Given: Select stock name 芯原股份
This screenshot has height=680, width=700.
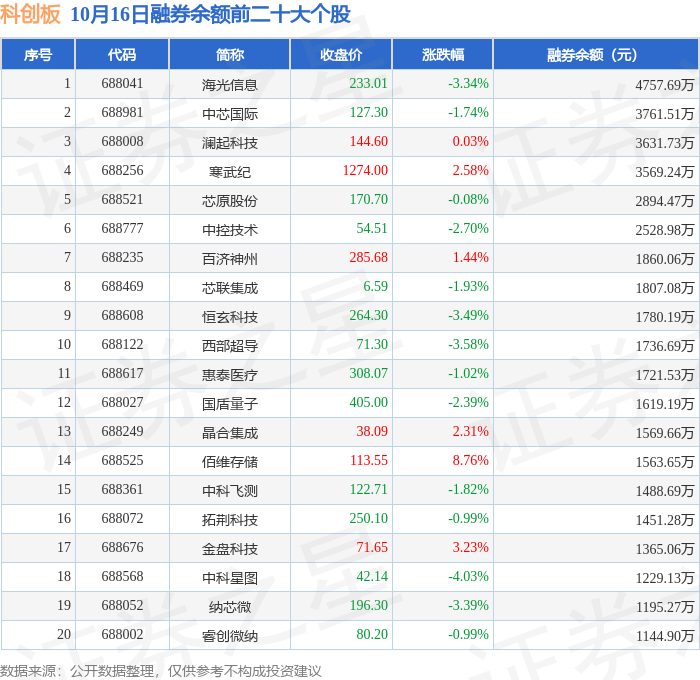Looking at the screenshot, I should coord(229,200).
